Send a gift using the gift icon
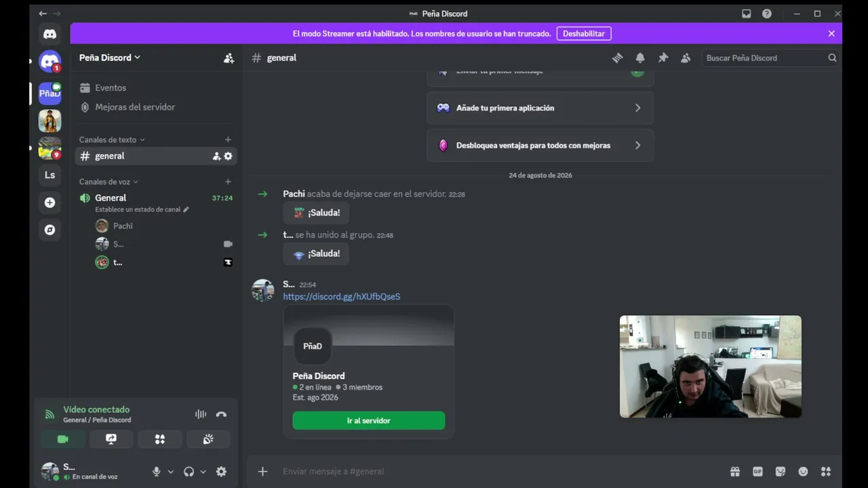The width and height of the screenshot is (868, 488). pyautogui.click(x=735, y=472)
